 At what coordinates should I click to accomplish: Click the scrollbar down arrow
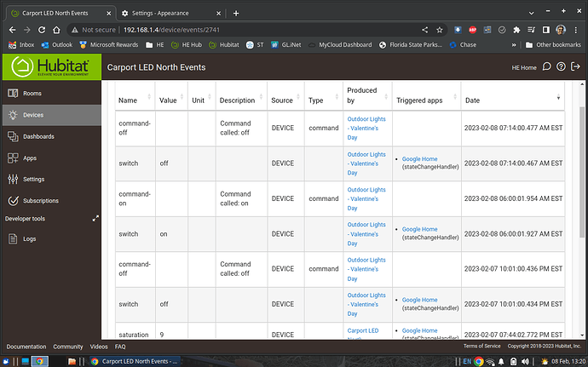582,335
